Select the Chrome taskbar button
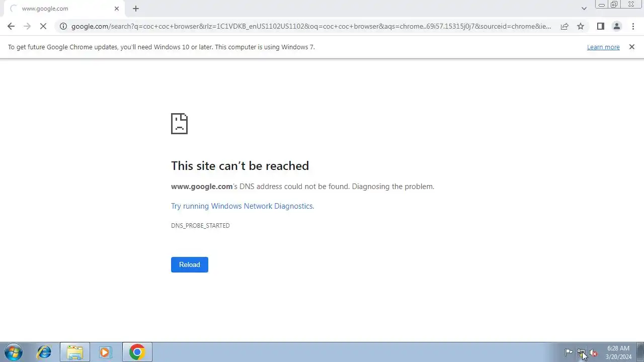644x362 pixels. pos(137,352)
